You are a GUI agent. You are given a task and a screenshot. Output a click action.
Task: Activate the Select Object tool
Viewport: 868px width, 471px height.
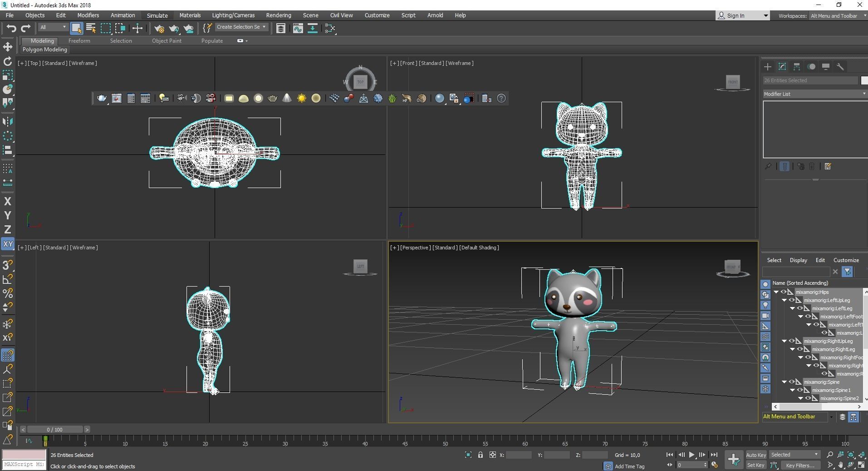click(x=76, y=28)
